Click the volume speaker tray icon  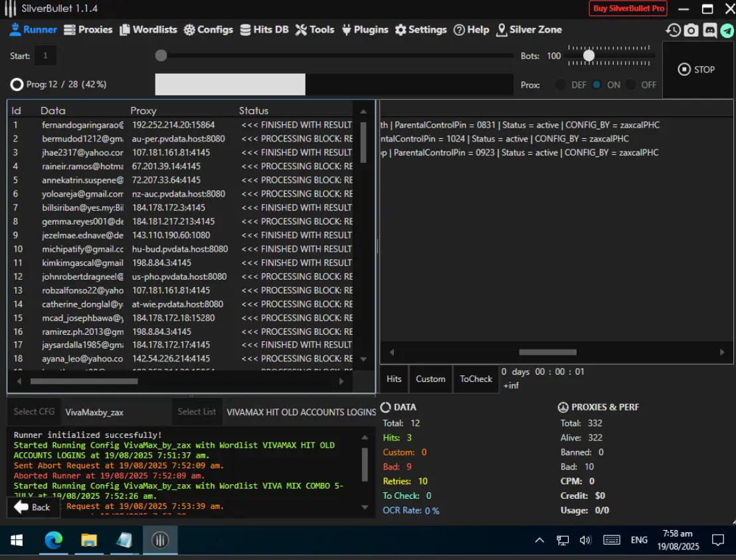[585, 540]
